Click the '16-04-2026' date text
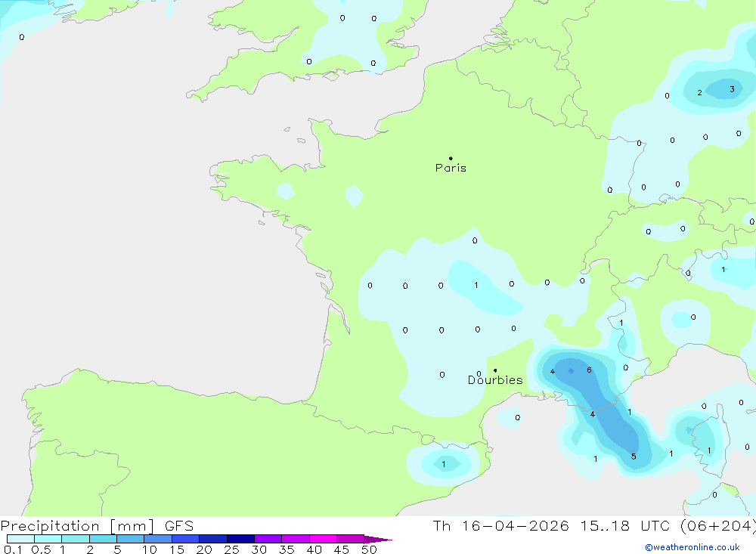756x554 pixels. pyautogui.click(x=516, y=525)
